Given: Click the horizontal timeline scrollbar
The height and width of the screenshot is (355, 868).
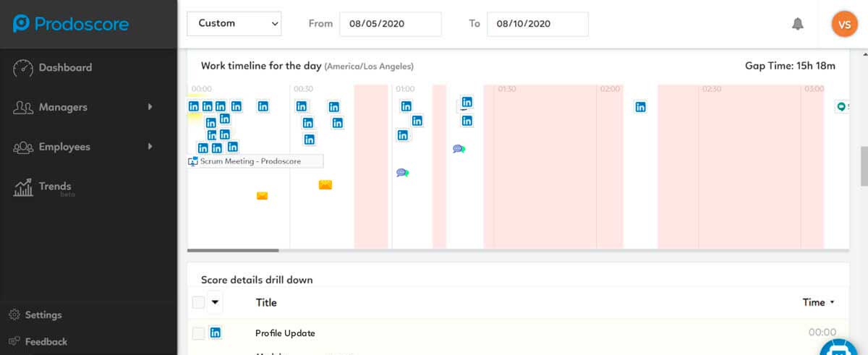Looking at the screenshot, I should 233,250.
